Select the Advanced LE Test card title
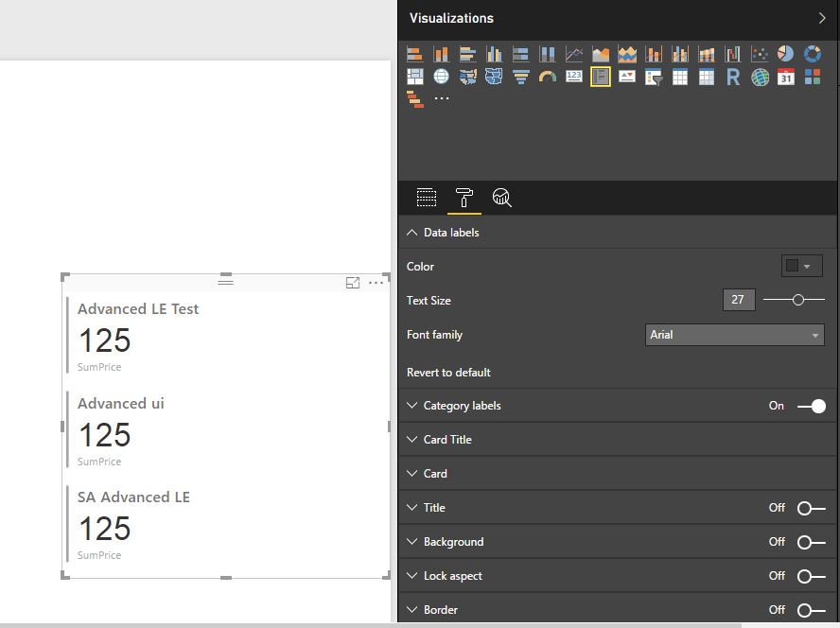The width and height of the screenshot is (840, 628). 138,309
